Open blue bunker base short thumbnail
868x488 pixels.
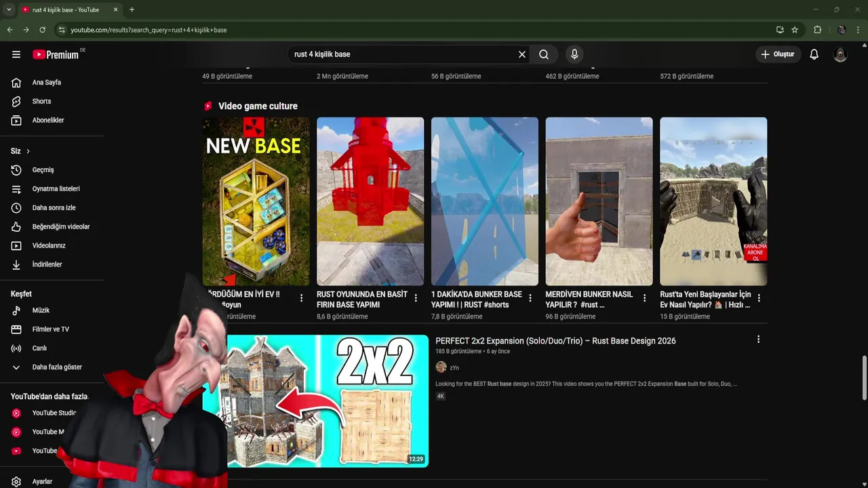point(485,201)
